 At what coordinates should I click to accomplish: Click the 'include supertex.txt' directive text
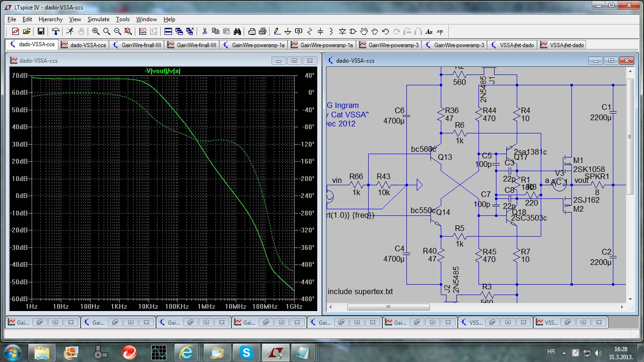pyautogui.click(x=360, y=291)
